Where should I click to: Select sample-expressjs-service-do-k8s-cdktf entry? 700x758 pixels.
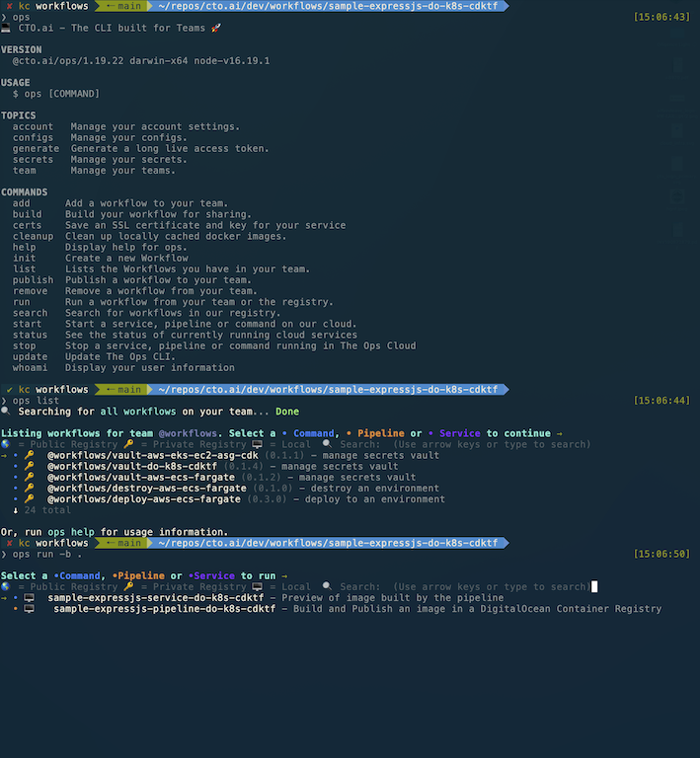pos(253,598)
